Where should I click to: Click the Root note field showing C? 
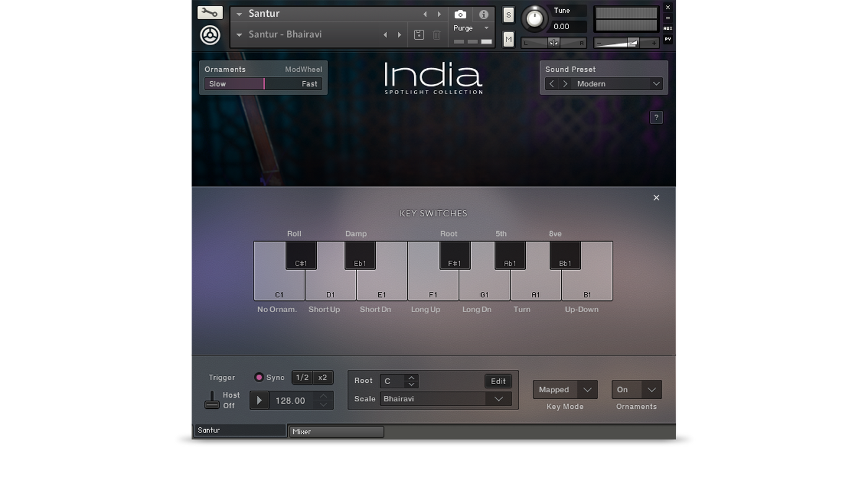click(x=392, y=381)
